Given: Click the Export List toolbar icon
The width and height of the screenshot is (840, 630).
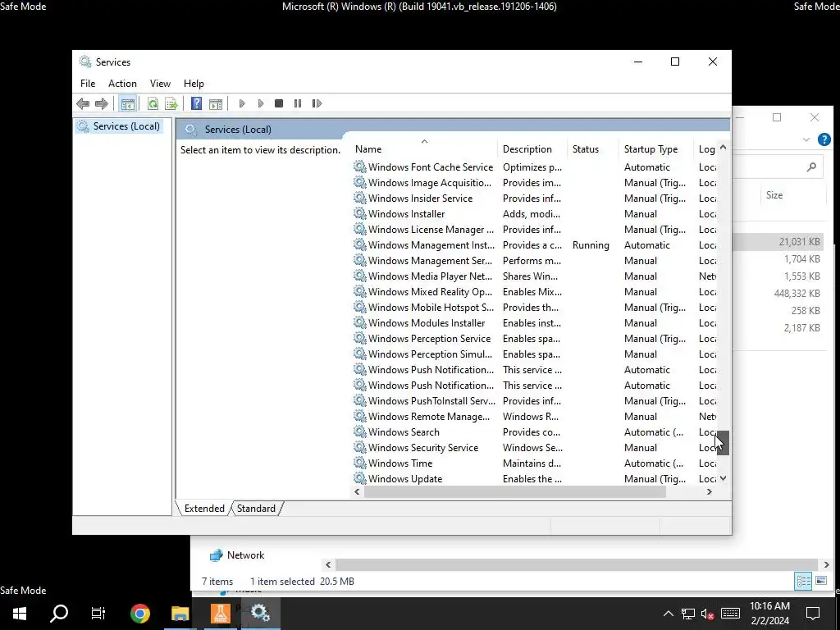Looking at the screenshot, I should pyautogui.click(x=171, y=103).
